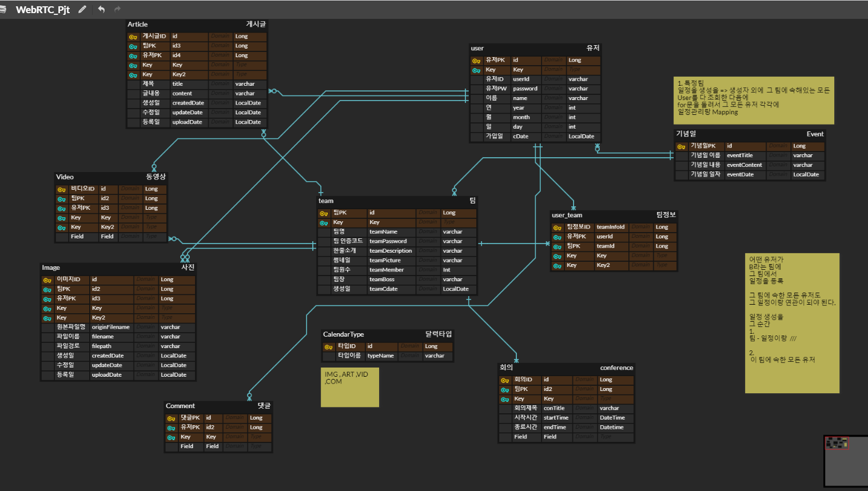This screenshot has height=491, width=868.
Task: Click the Article table name header
Action: point(138,25)
